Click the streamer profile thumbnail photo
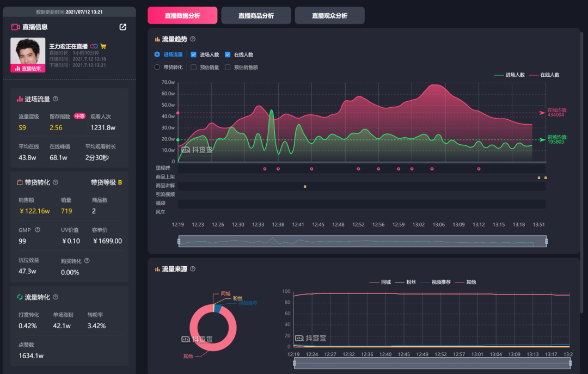Screen dimensions: 588x374 [28, 51]
